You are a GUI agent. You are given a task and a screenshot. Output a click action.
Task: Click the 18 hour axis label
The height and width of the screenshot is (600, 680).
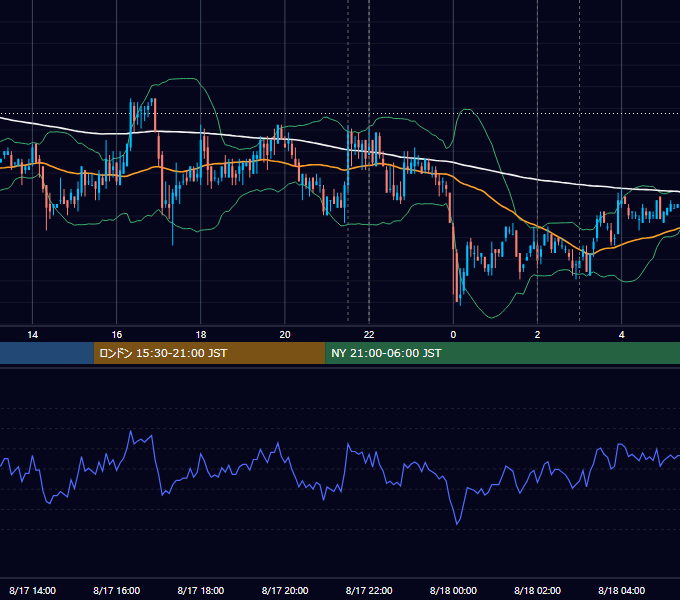201,335
